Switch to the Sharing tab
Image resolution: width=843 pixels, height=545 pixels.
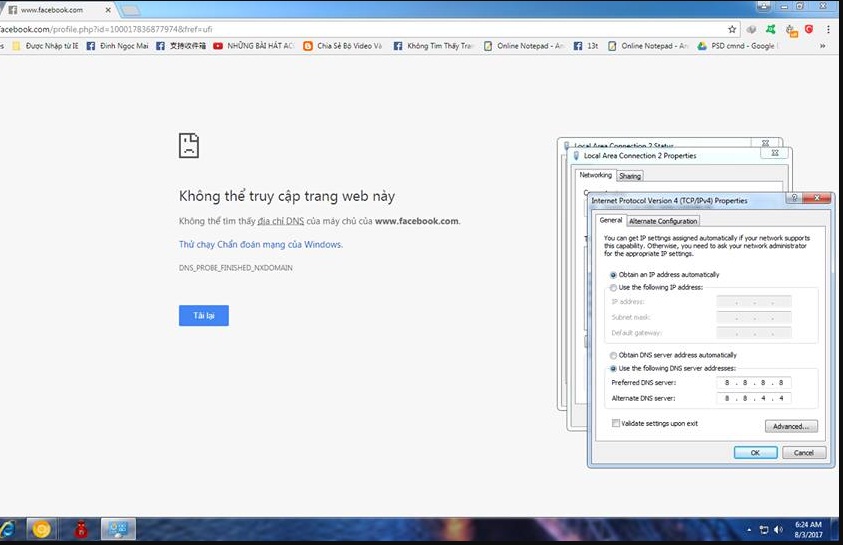[630, 176]
